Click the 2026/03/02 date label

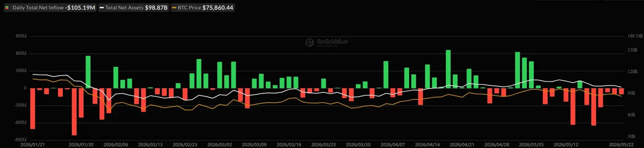219,145
